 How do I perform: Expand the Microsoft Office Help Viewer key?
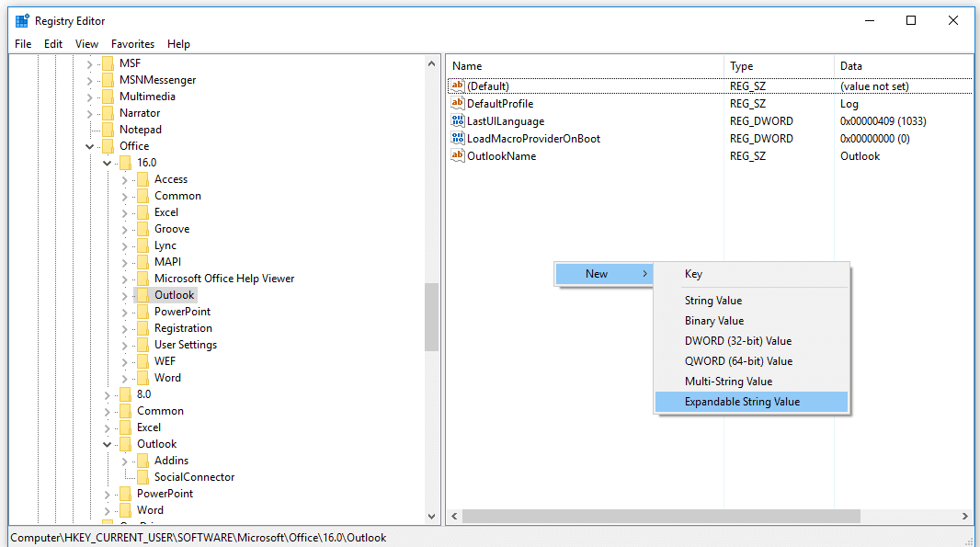(124, 279)
